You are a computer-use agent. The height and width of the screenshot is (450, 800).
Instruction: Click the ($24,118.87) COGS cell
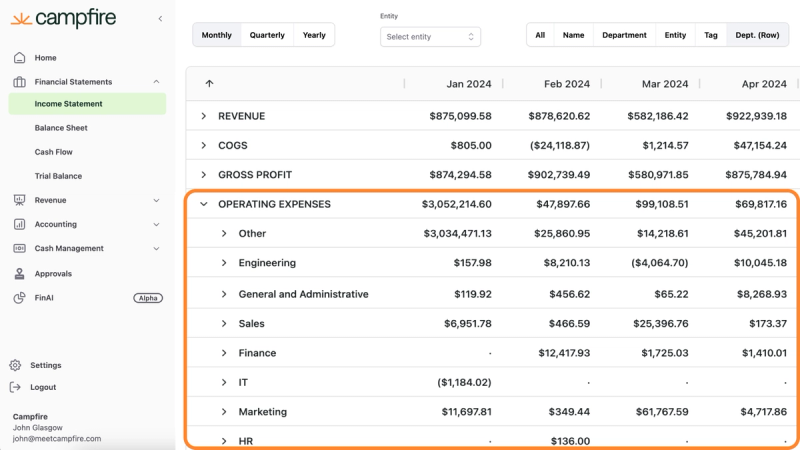pos(560,145)
